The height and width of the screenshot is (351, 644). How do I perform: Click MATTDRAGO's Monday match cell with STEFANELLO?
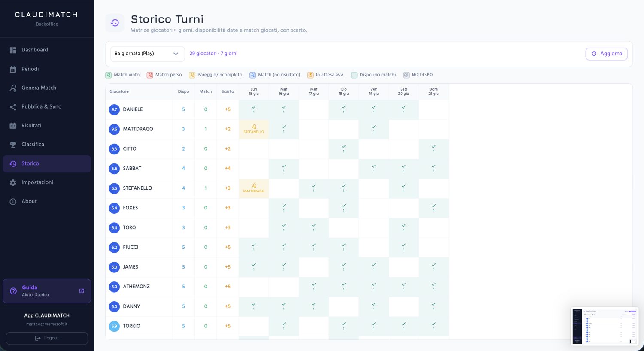pos(254,129)
